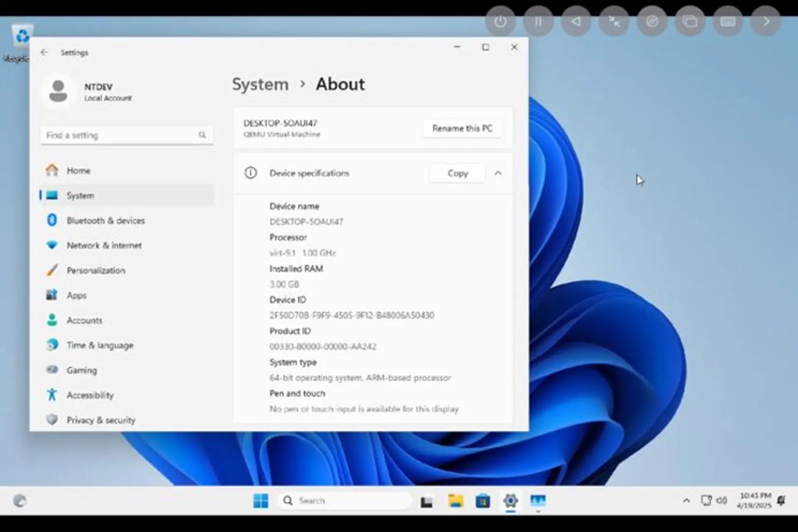Open the on-screen keyboard from the control bar
This screenshot has height=532, width=798.
coord(728,21)
